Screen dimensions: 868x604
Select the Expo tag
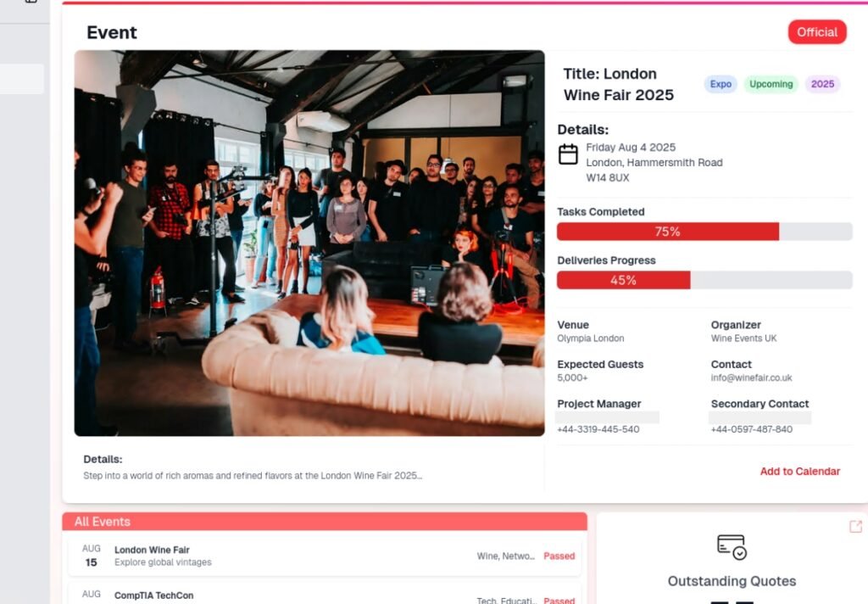pyautogui.click(x=721, y=84)
